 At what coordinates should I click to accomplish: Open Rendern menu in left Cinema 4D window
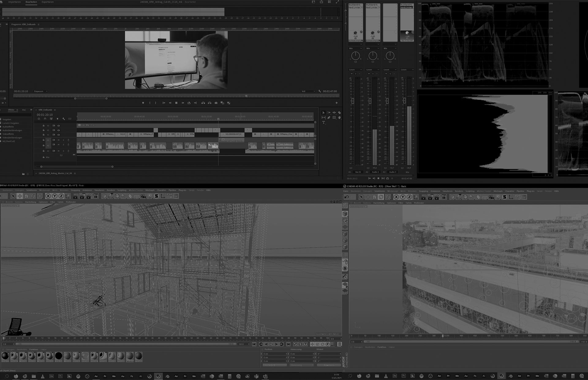click(x=111, y=190)
